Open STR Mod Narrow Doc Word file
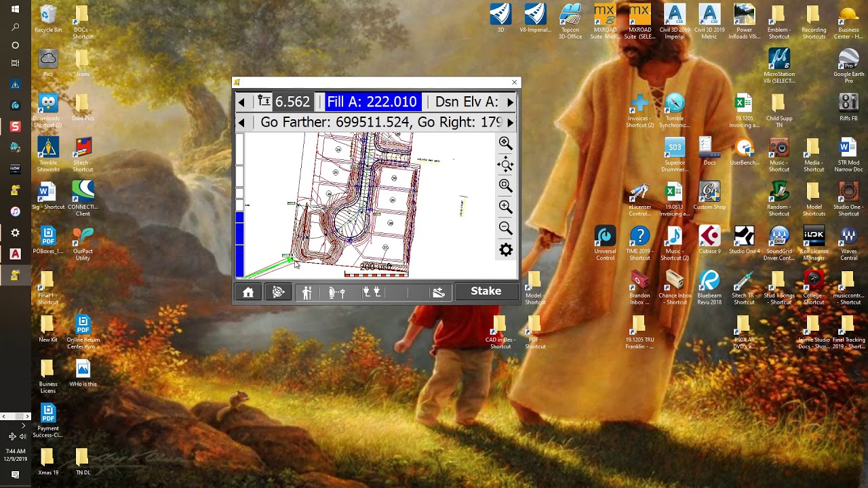 pyautogui.click(x=848, y=155)
